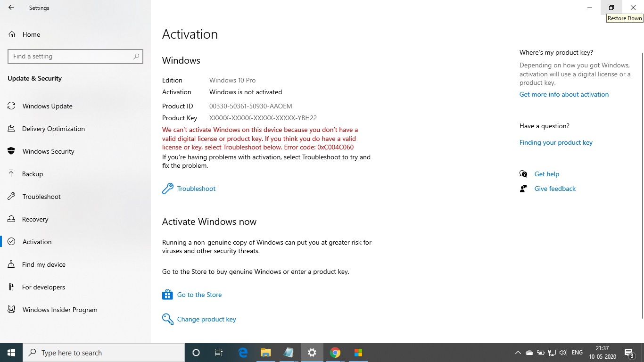
Task: Select Delivery Optimization in the sidebar
Action: coord(53,128)
